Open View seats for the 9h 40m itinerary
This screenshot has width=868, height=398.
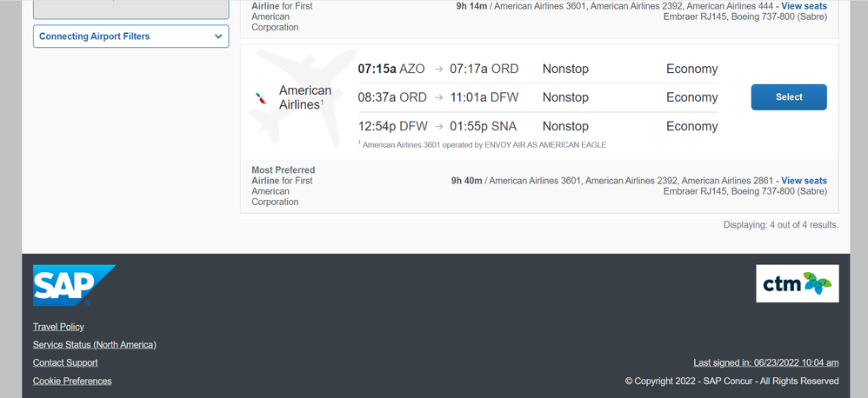click(x=804, y=181)
